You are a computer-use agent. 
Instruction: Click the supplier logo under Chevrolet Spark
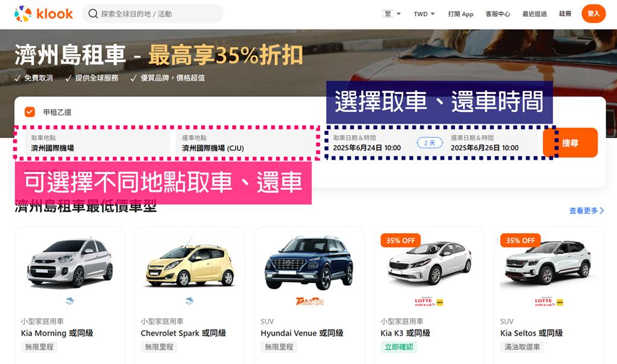tap(190, 301)
